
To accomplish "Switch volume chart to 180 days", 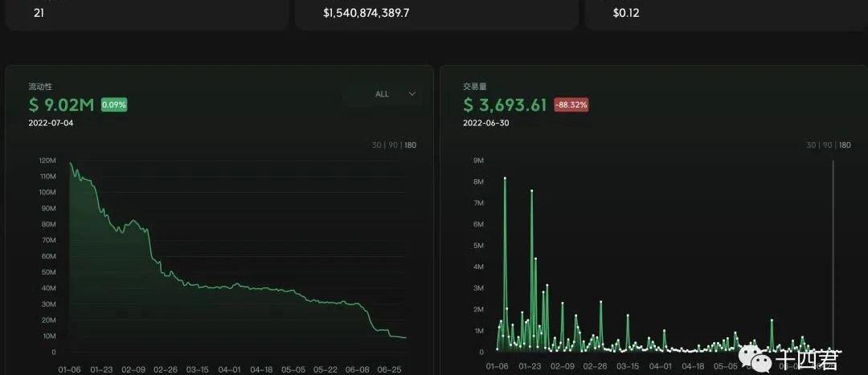I will coord(845,145).
